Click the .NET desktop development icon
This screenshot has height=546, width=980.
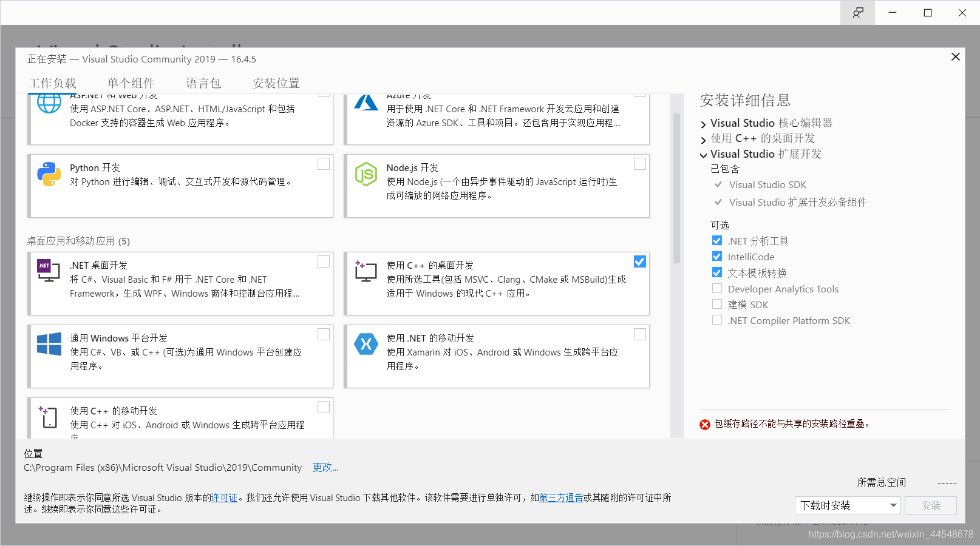[49, 271]
